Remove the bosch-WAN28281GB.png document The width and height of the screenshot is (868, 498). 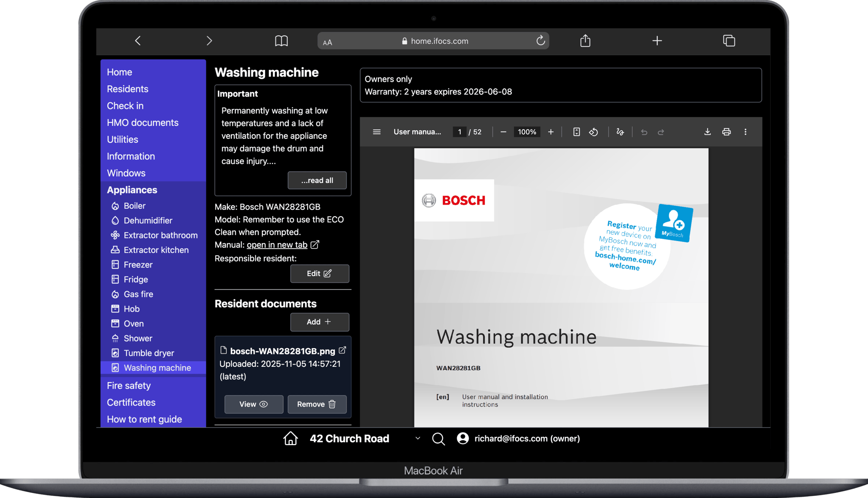tap(317, 404)
